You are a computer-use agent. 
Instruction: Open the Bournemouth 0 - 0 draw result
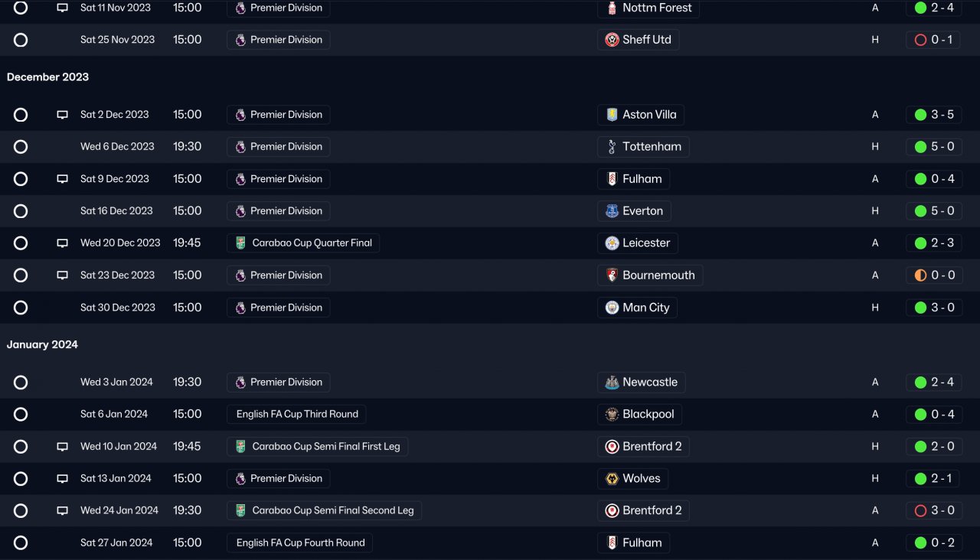pos(934,275)
